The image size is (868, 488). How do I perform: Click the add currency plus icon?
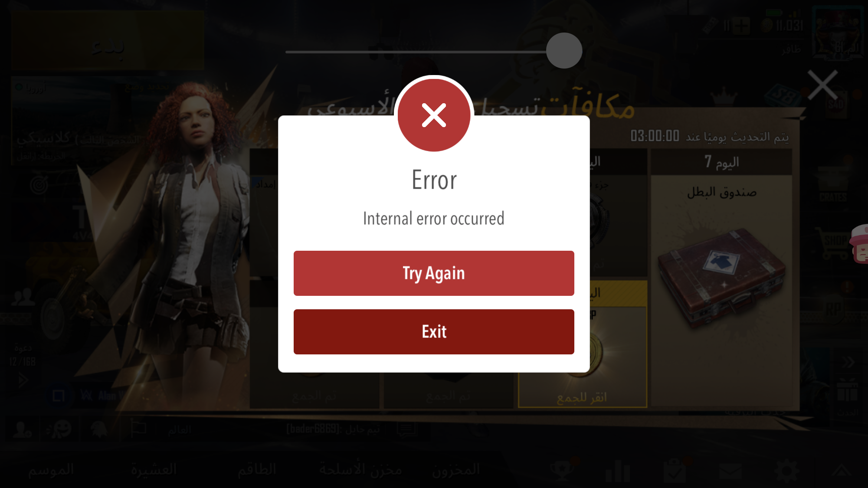point(741,26)
